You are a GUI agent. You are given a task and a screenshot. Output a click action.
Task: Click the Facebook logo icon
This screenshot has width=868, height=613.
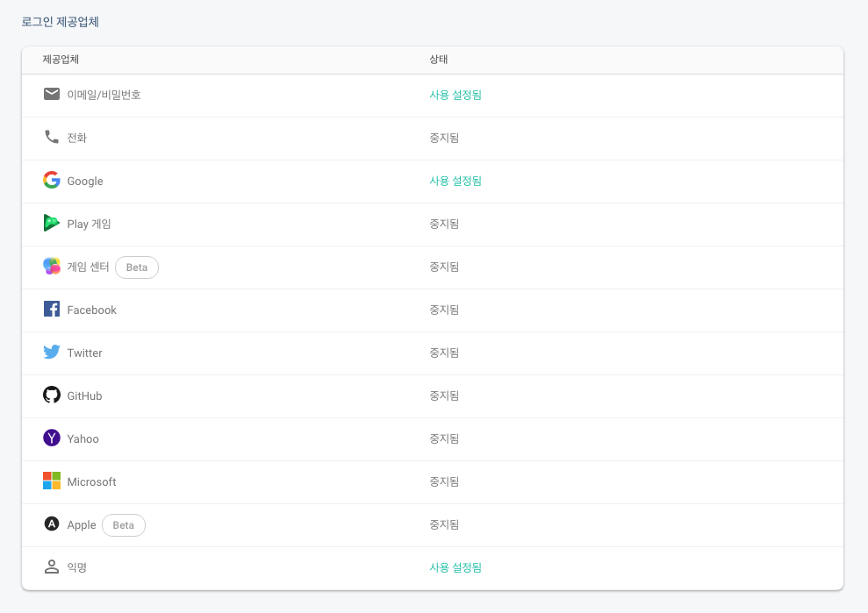52,309
